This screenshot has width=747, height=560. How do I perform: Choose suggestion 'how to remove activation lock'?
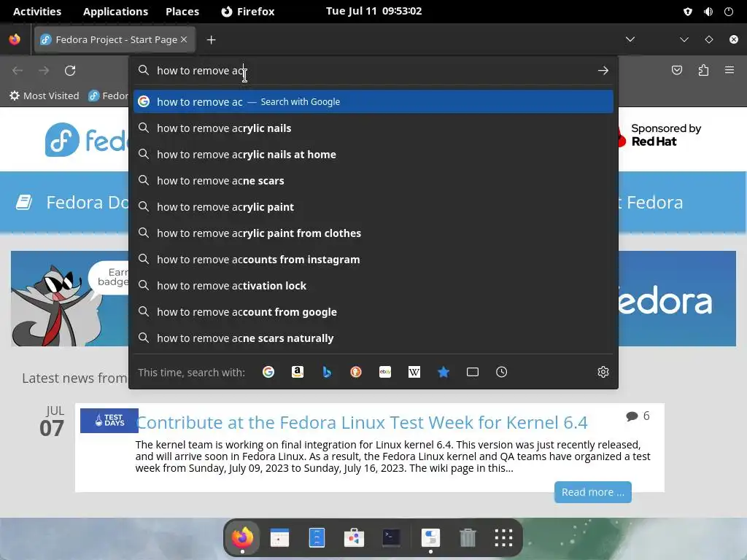(373, 285)
